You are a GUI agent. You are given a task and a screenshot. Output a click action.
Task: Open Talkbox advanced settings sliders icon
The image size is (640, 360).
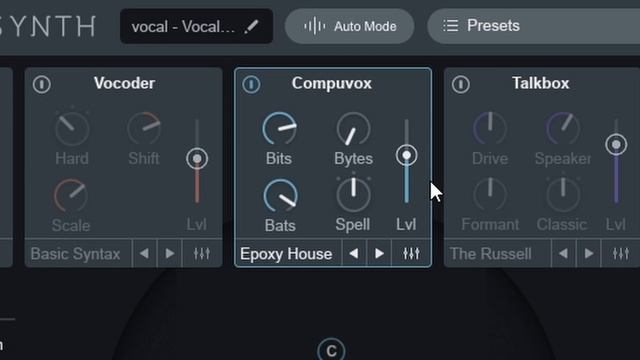[621, 253]
